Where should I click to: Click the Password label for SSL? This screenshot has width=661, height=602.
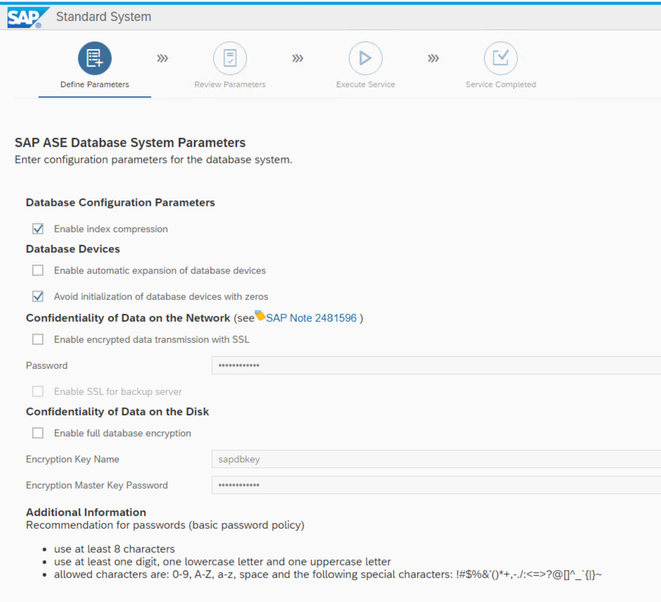[x=46, y=366]
